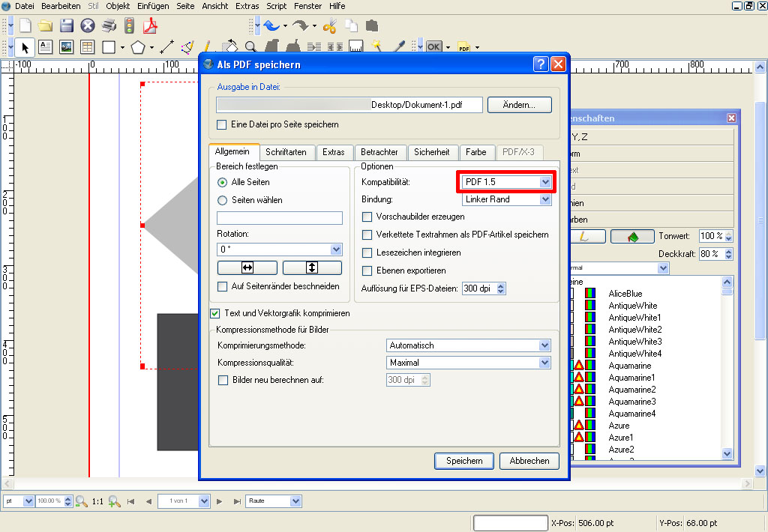Open the Zoom magnifier tool

[x=250, y=46]
